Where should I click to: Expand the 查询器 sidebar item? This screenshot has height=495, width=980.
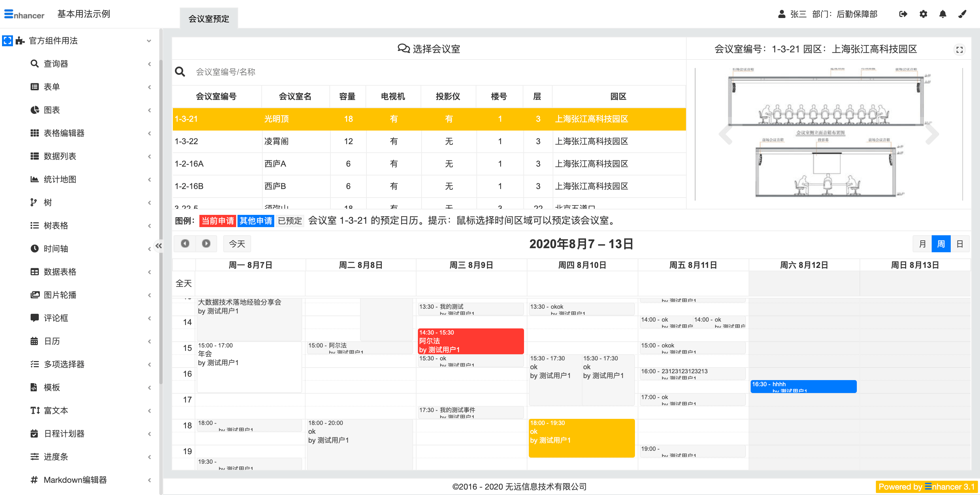click(x=55, y=64)
